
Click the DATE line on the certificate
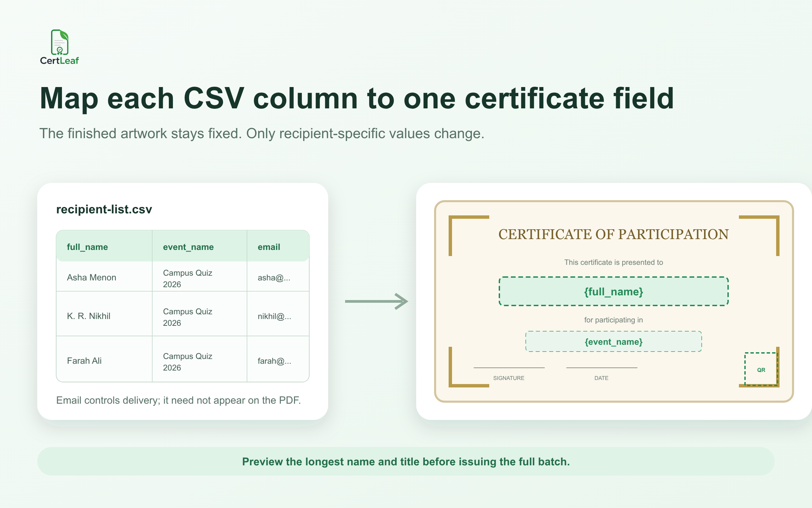click(602, 368)
